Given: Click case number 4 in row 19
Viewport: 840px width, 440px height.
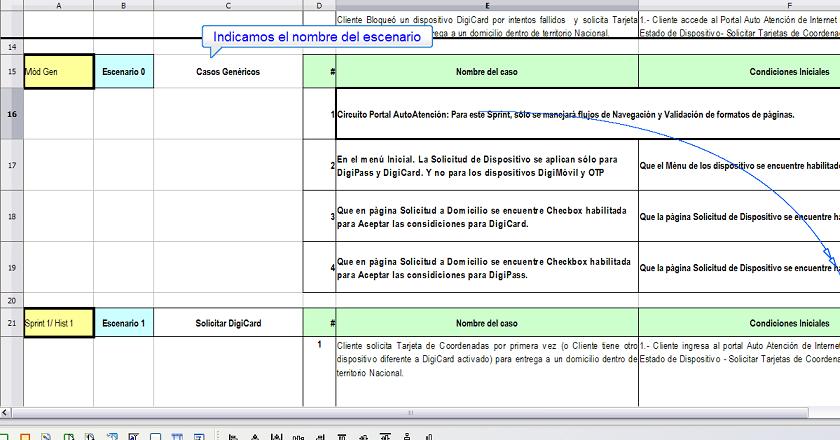Looking at the screenshot, I should (x=319, y=268).
